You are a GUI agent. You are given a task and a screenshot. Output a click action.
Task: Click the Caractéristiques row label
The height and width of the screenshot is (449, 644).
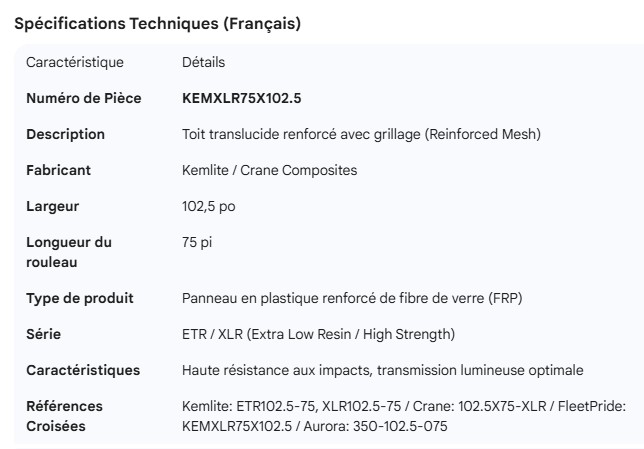pyautogui.click(x=83, y=370)
